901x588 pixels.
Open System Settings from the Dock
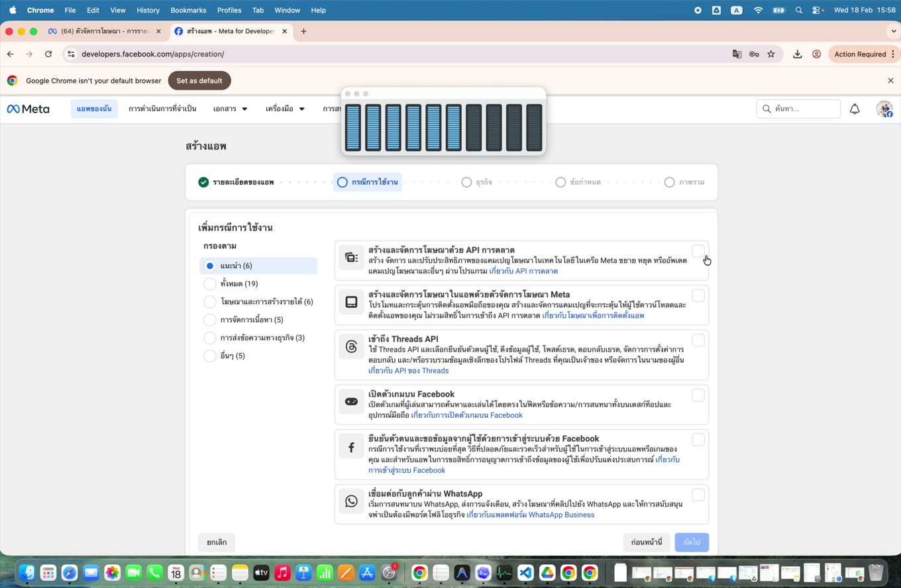pos(389,573)
